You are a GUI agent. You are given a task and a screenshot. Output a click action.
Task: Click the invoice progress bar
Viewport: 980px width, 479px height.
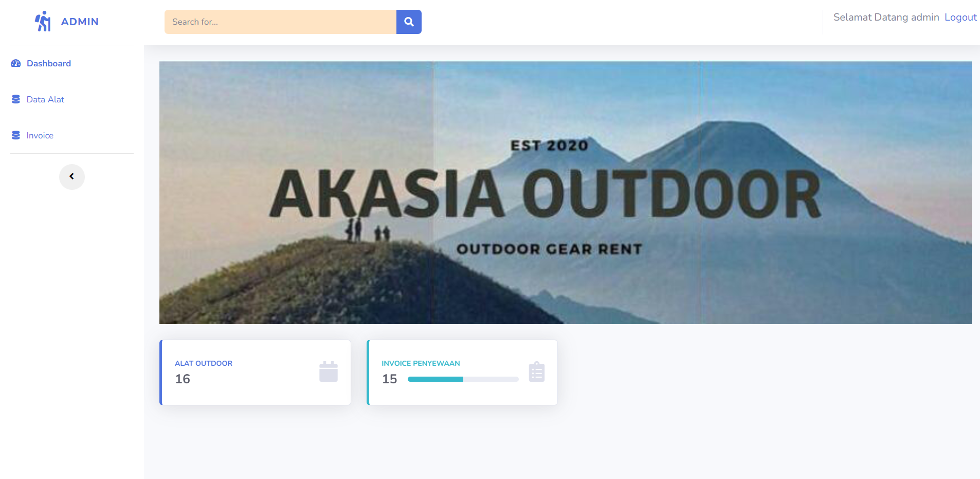(463, 379)
